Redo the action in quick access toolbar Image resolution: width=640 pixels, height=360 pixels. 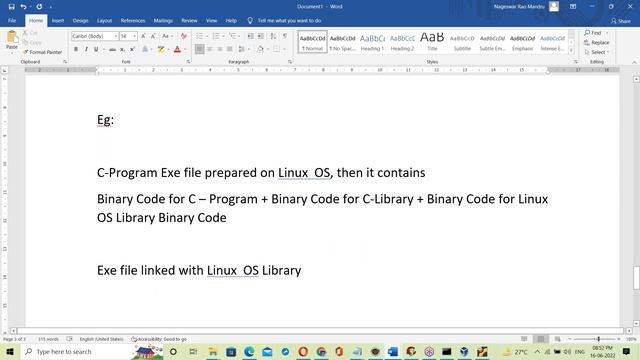coord(39,7)
